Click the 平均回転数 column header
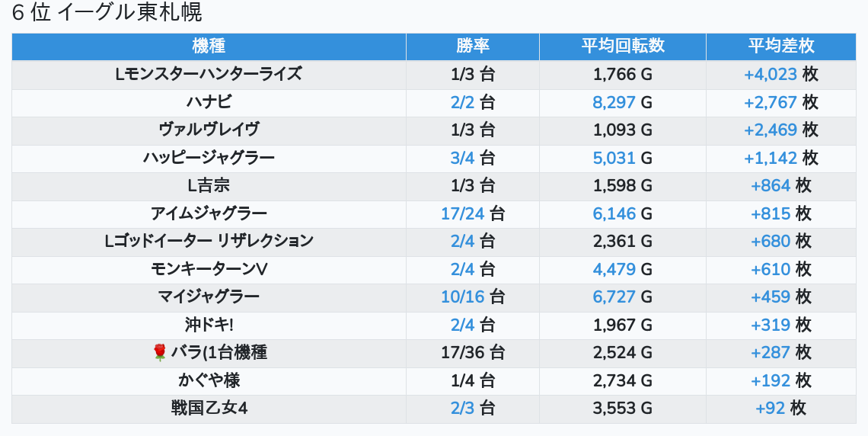The height and width of the screenshot is (436, 868). (622, 46)
